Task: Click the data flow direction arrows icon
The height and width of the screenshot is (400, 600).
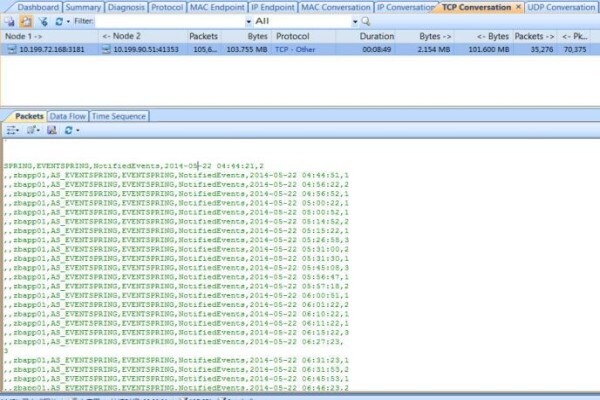Action: tap(11, 131)
